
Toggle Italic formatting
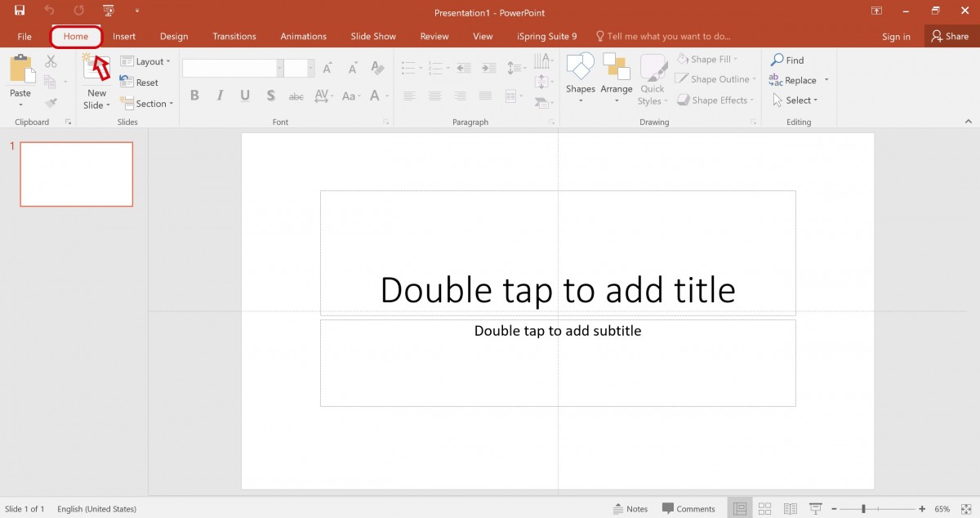click(220, 96)
